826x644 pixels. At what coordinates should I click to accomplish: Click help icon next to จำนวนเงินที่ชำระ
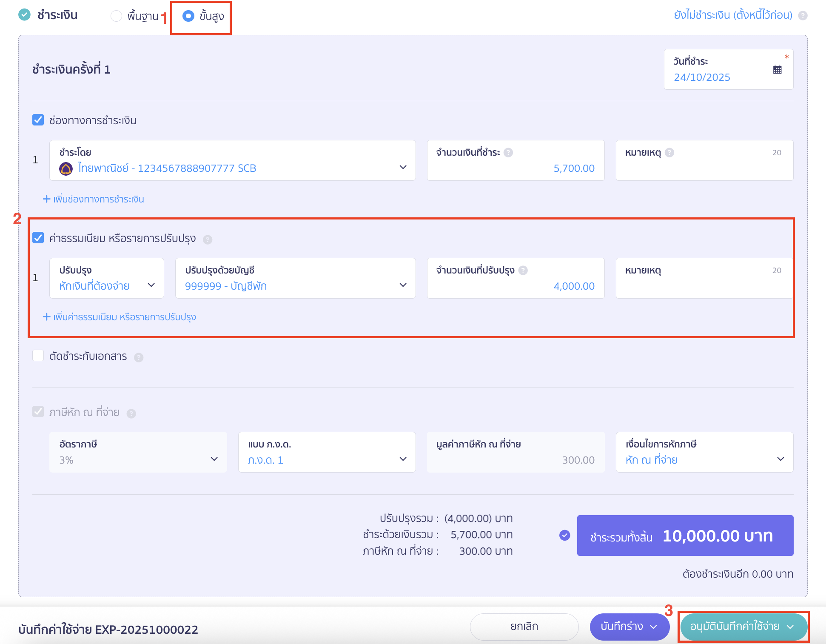508,153
